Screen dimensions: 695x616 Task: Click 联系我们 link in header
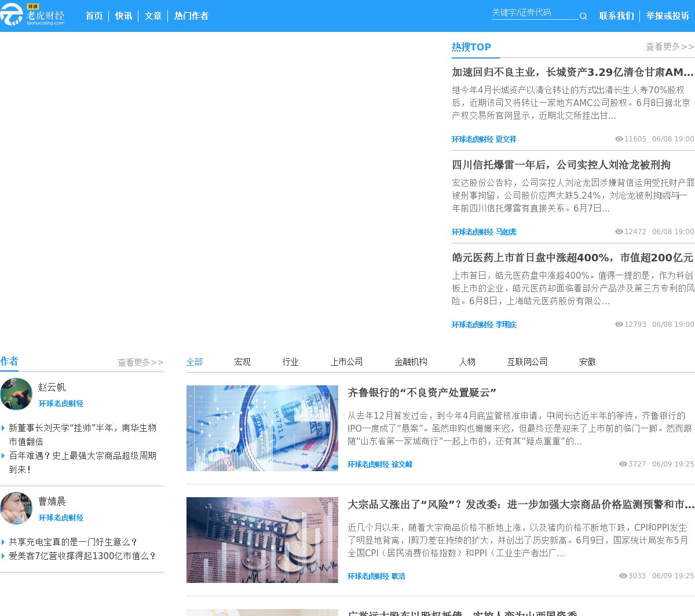(616, 16)
